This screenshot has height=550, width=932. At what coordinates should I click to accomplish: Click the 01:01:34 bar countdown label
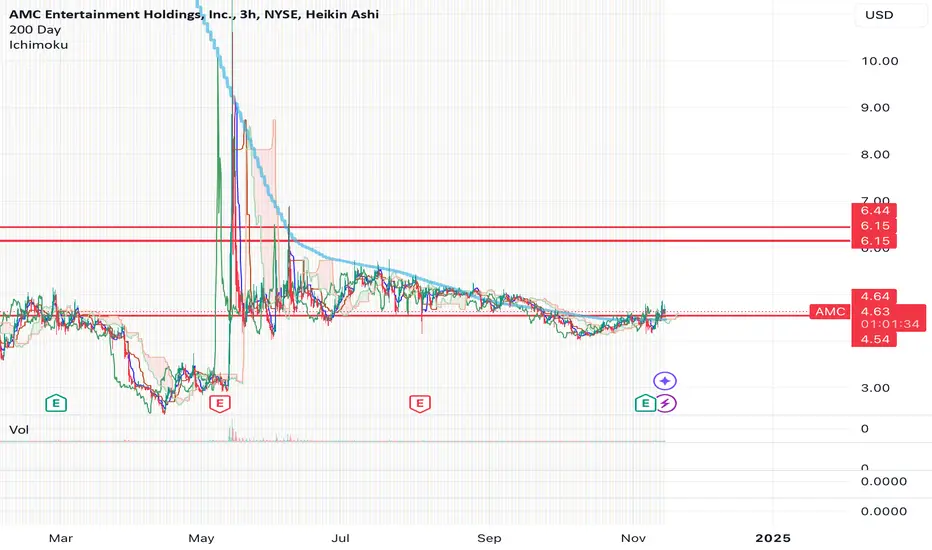point(889,324)
